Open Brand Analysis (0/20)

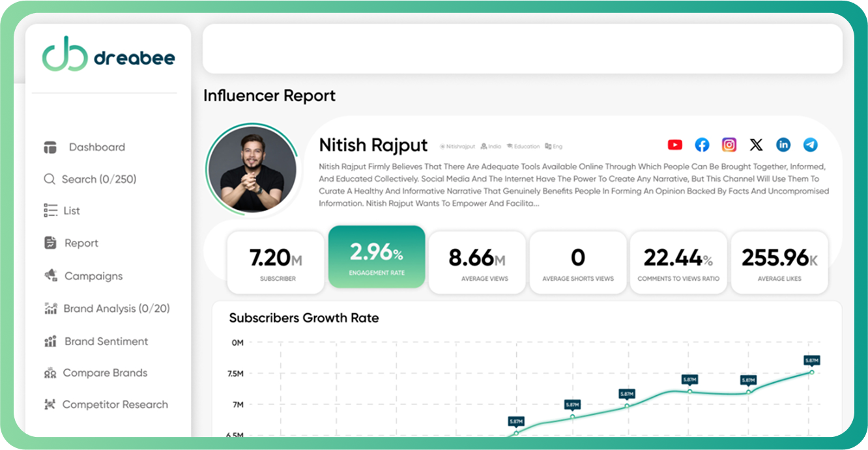pos(116,309)
